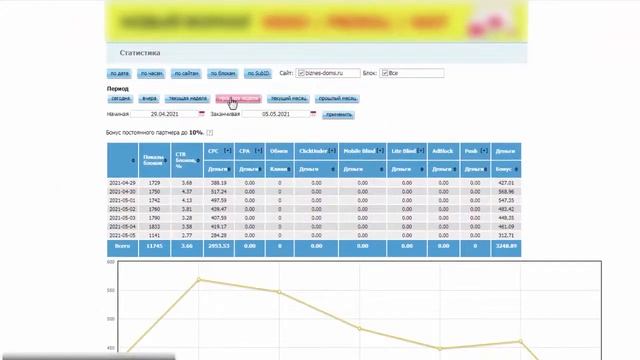Switch statistics view to по SubID
The height and width of the screenshot is (360, 640).
[x=258, y=73]
